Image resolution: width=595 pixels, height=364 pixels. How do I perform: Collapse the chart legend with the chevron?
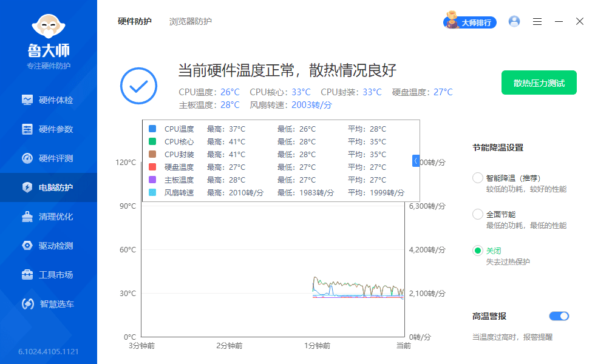[x=415, y=160]
